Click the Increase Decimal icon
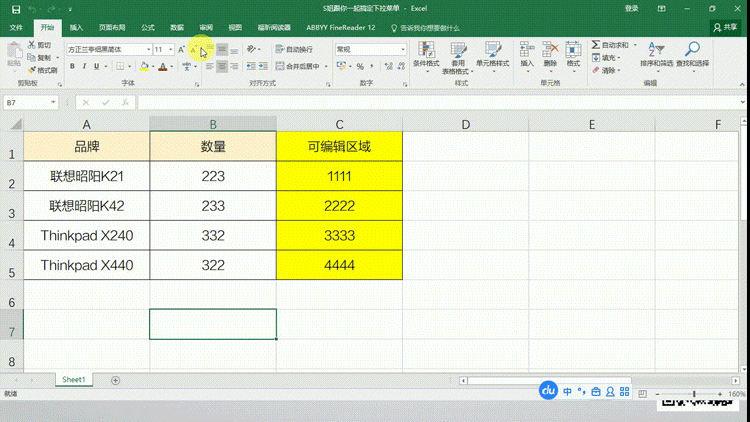Screen dimensions: 750x422 pyautogui.click(x=388, y=66)
